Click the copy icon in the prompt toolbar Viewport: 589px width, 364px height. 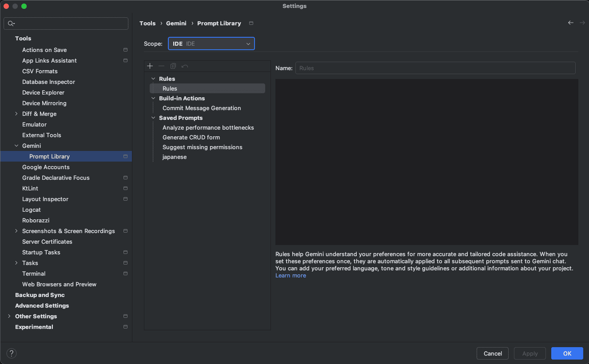pyautogui.click(x=173, y=66)
